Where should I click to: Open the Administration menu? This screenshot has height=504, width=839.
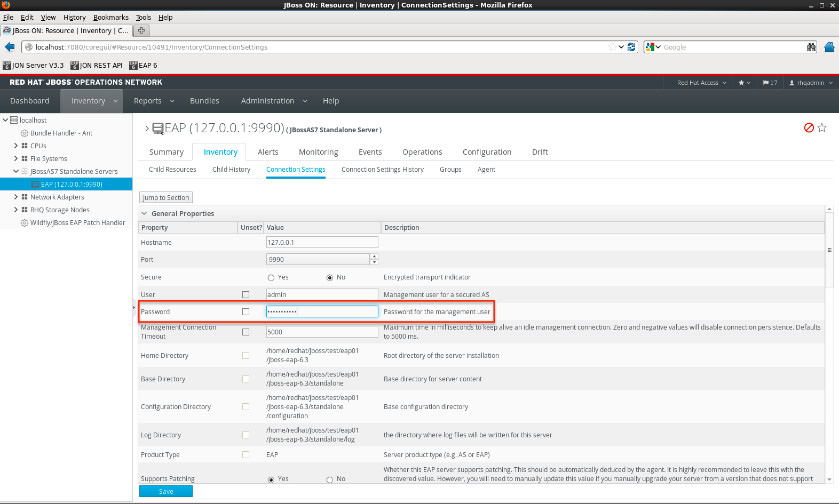[274, 101]
